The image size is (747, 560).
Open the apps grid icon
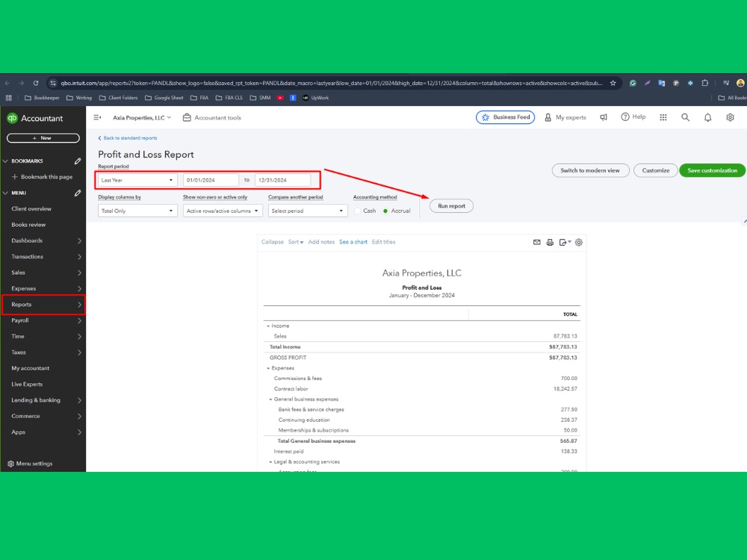[663, 117]
